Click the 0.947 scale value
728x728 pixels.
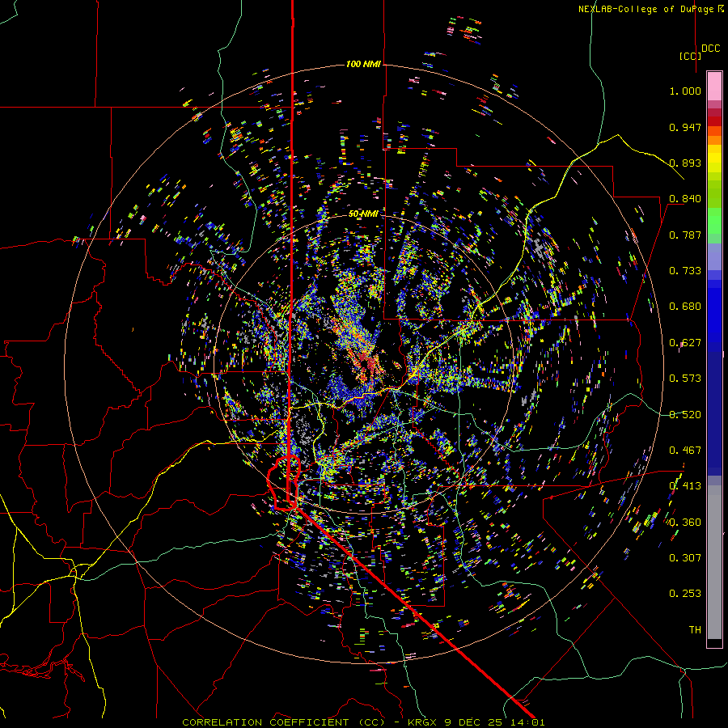pyautogui.click(x=685, y=127)
